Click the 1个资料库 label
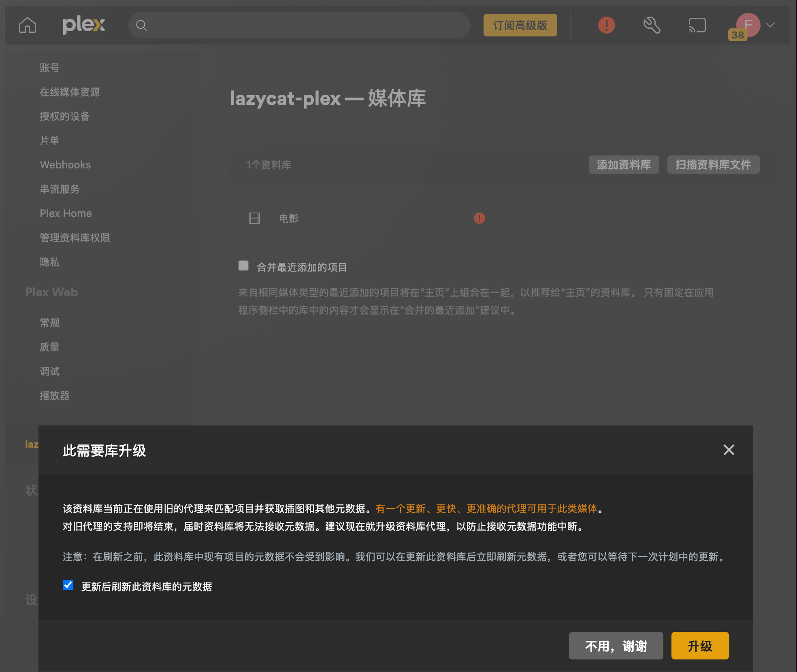 269,165
